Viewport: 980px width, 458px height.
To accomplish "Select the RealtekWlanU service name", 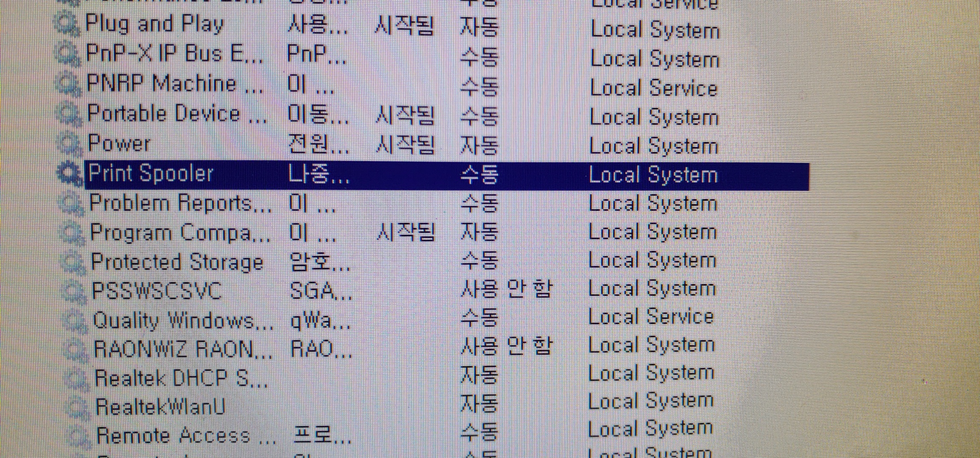I will click(x=160, y=407).
